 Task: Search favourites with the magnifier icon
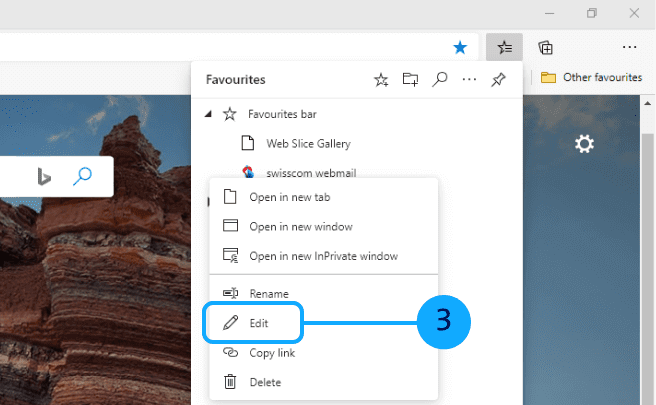click(x=439, y=79)
